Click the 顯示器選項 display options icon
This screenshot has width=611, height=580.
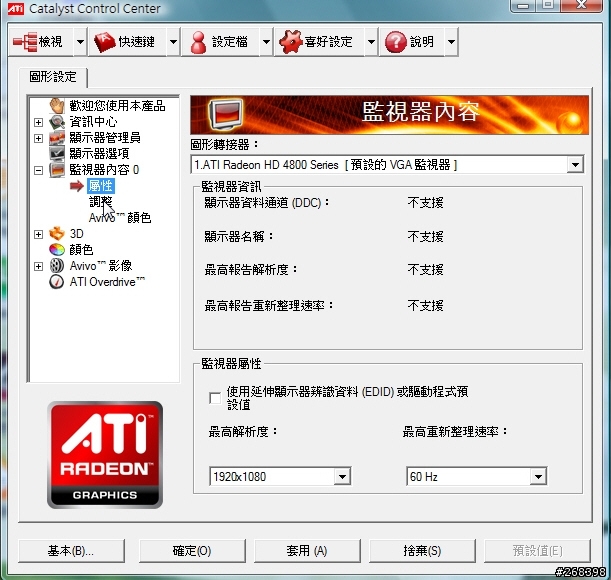point(57,154)
